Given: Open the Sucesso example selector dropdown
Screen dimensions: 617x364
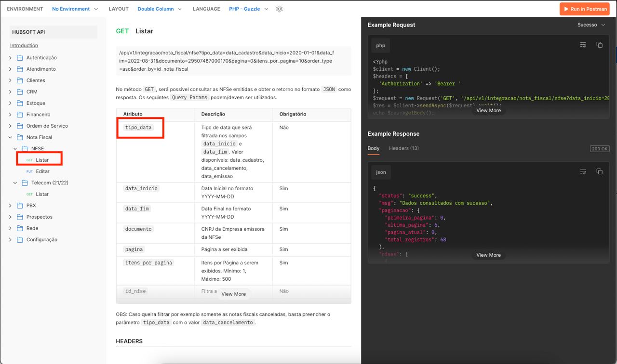Looking at the screenshot, I should pos(591,25).
